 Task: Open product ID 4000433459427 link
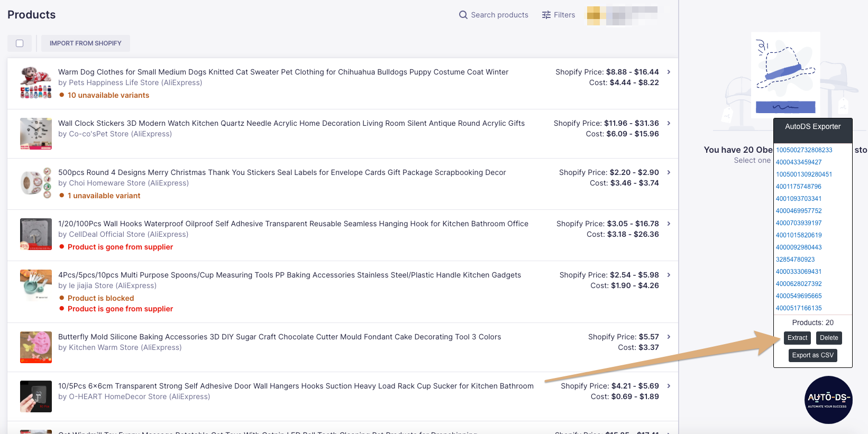799,162
